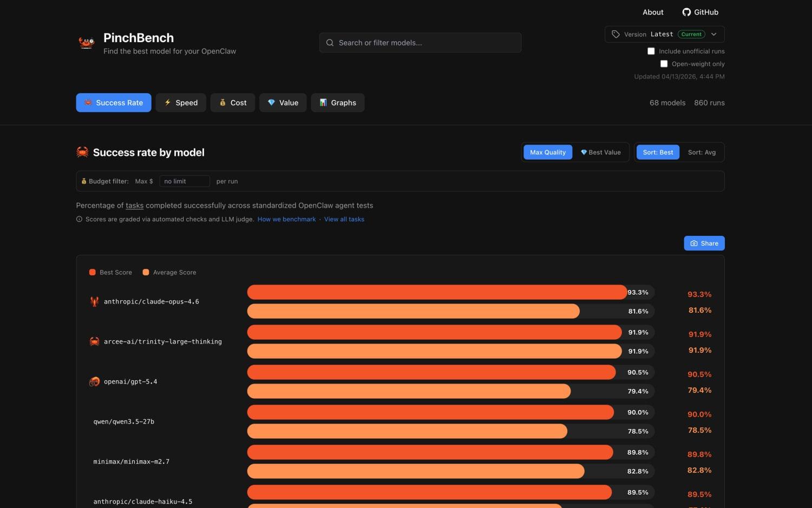Toggle the Best Value mode
812x508 pixels.
coord(600,153)
